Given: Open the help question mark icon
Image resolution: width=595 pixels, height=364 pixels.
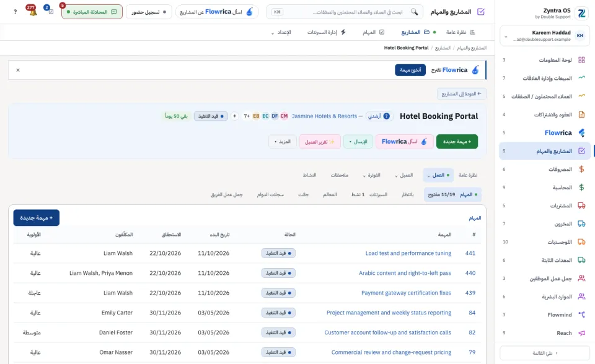Looking at the screenshot, I should (x=15, y=12).
